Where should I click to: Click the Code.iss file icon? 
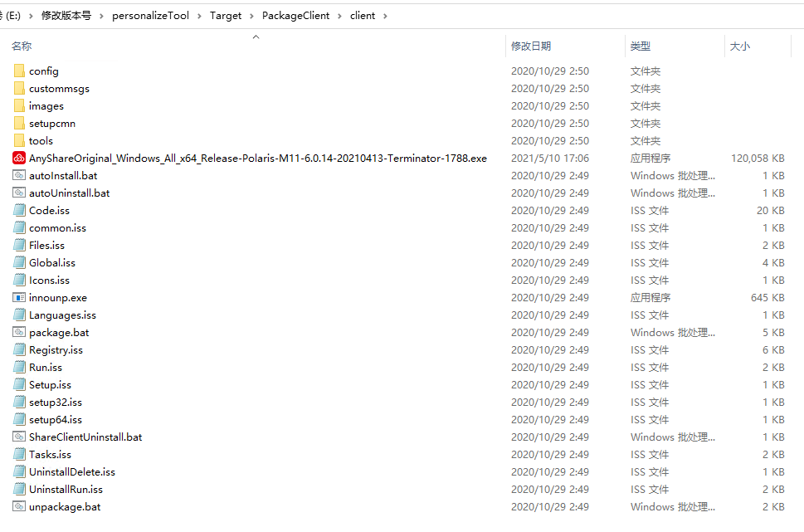[x=19, y=210]
